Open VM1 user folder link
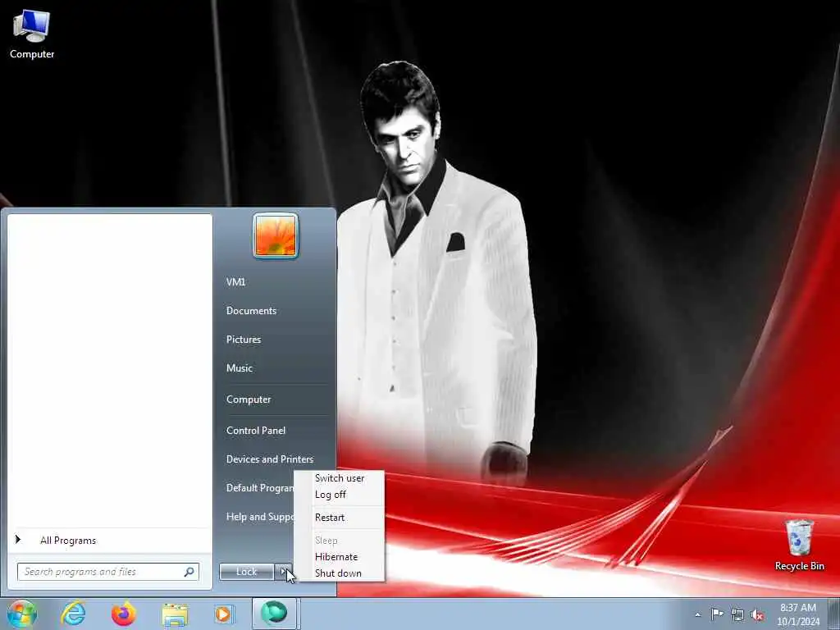 coord(235,282)
